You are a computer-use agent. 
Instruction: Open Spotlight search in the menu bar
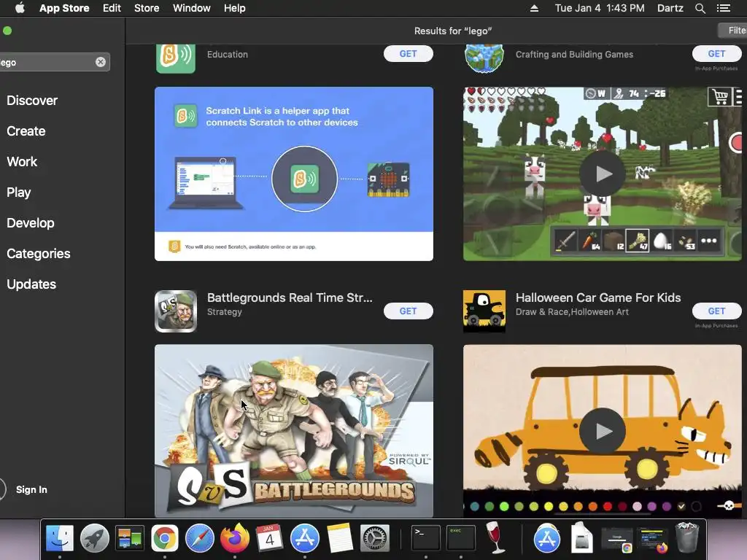click(x=700, y=8)
